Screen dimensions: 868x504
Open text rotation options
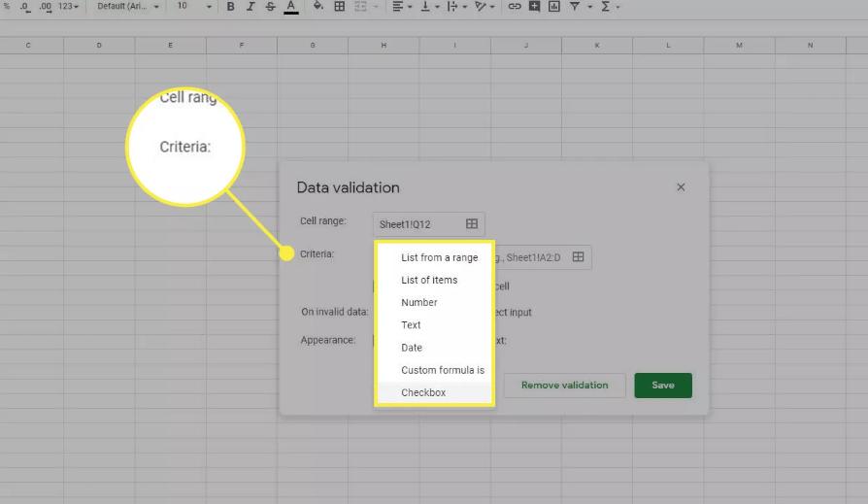coord(484,7)
